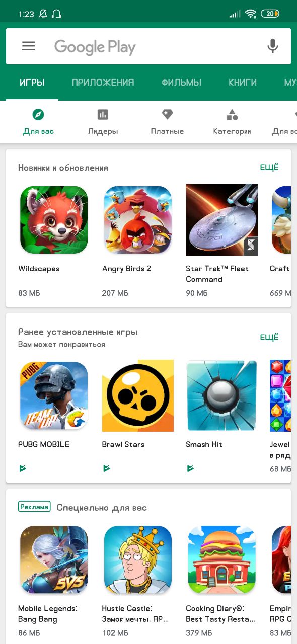Open the PUBG MOBILE game icon

click(x=54, y=395)
